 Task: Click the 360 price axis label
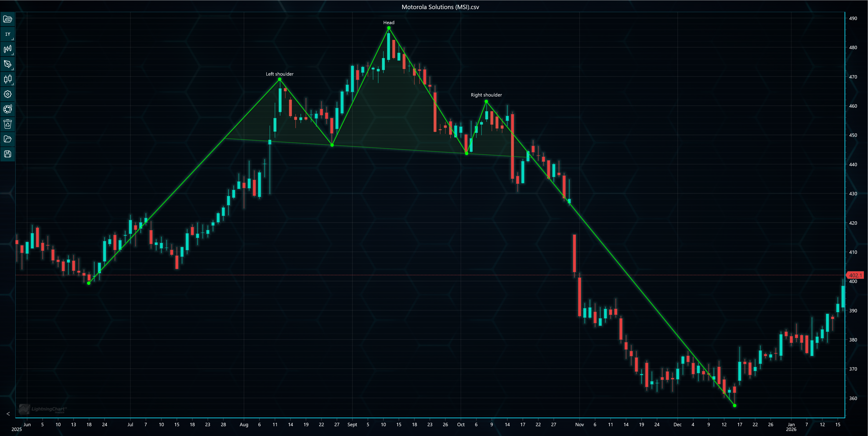(853, 398)
